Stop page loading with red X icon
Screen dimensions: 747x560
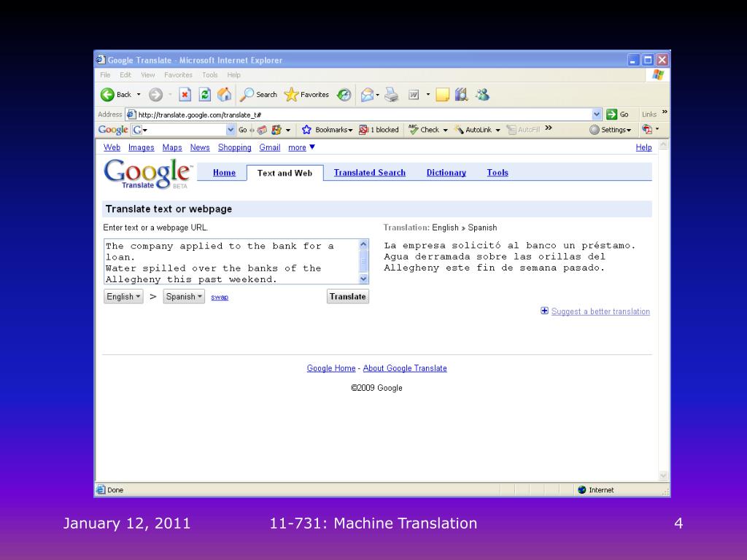tap(185, 95)
